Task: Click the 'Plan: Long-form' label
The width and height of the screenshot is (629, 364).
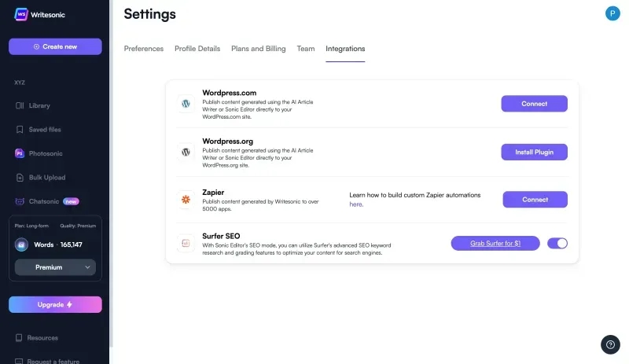Action: tap(31, 226)
